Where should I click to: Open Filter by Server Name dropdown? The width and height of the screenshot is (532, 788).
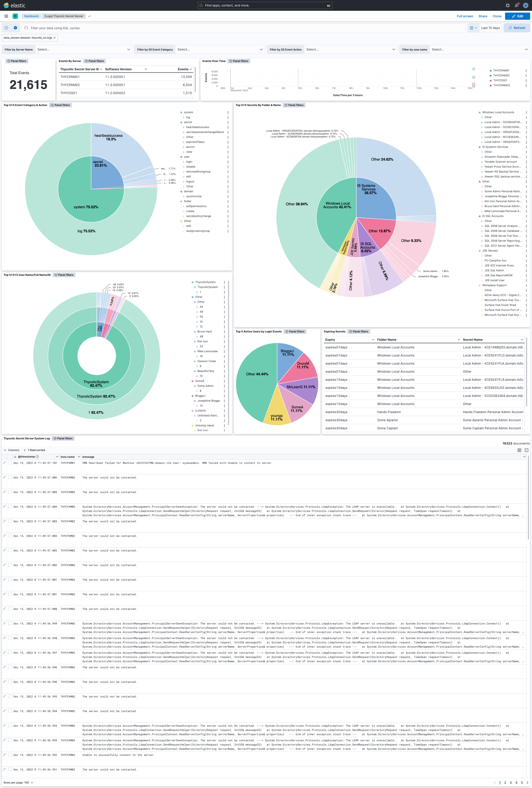coord(83,49)
